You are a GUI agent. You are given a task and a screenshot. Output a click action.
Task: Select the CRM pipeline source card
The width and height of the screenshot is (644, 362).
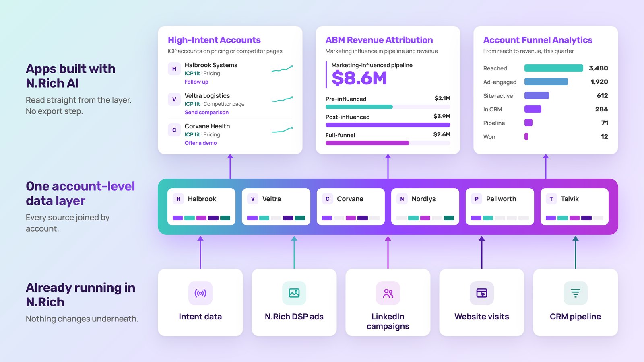(x=576, y=302)
